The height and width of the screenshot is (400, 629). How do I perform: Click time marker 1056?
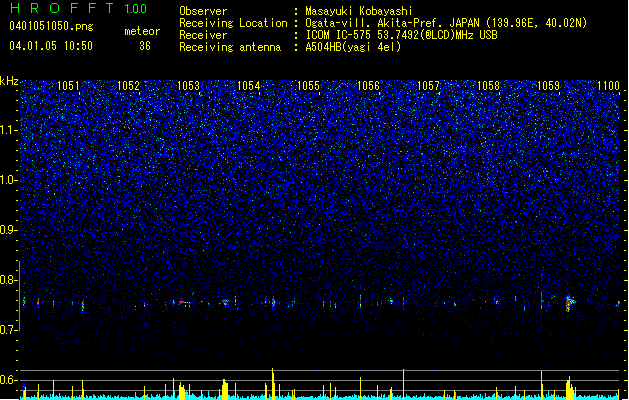(x=368, y=86)
